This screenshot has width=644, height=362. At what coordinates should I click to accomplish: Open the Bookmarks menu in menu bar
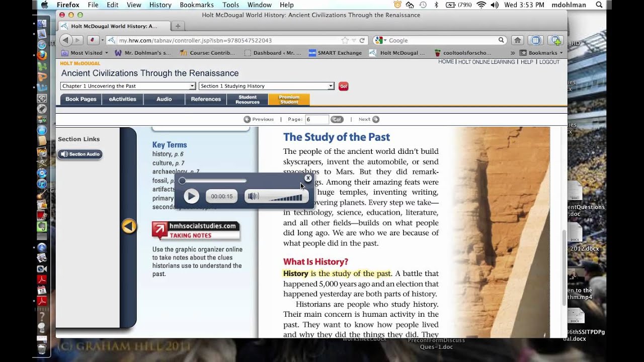[x=197, y=5]
